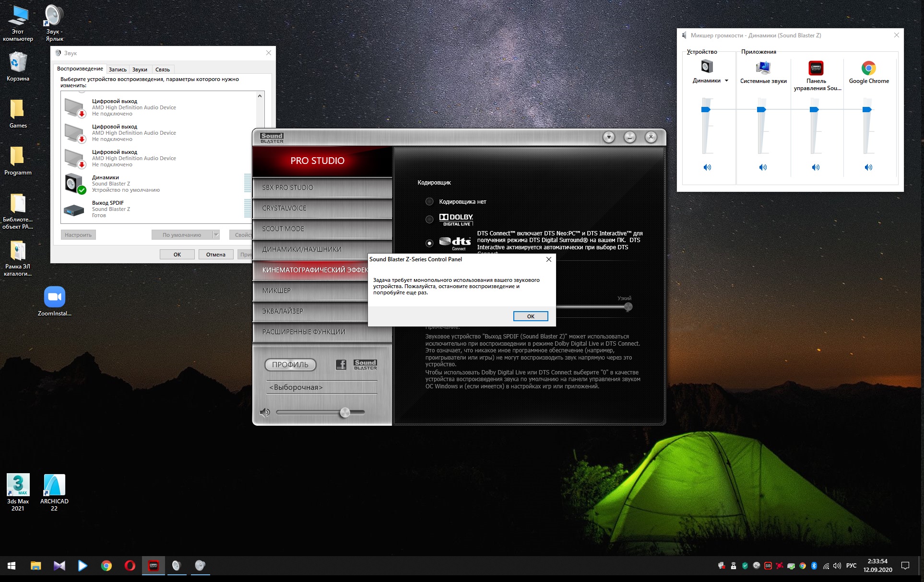
Task: Open Google Chrome from the taskbar
Action: tap(106, 566)
